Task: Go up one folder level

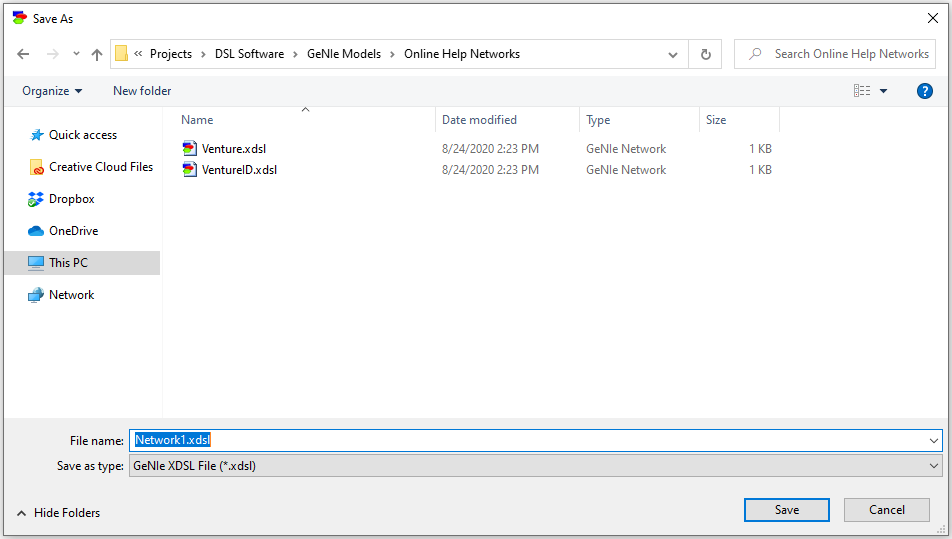Action: click(97, 55)
